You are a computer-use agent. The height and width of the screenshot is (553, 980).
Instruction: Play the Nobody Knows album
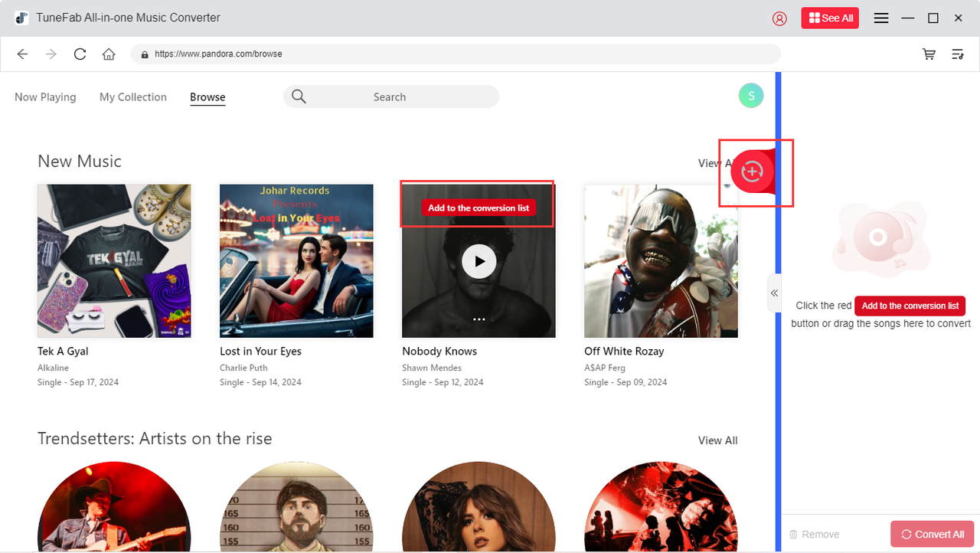tap(479, 262)
